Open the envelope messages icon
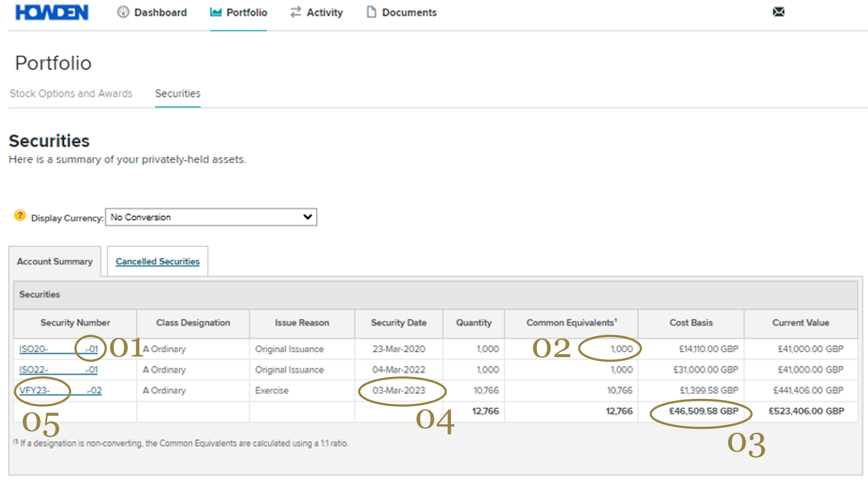Screen dimensions: 868x482 [778, 12]
